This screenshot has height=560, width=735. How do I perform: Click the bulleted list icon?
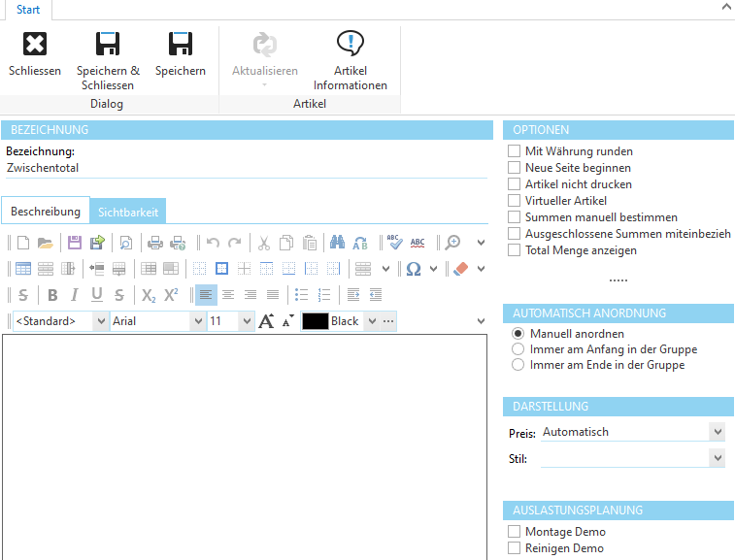pyautogui.click(x=301, y=295)
